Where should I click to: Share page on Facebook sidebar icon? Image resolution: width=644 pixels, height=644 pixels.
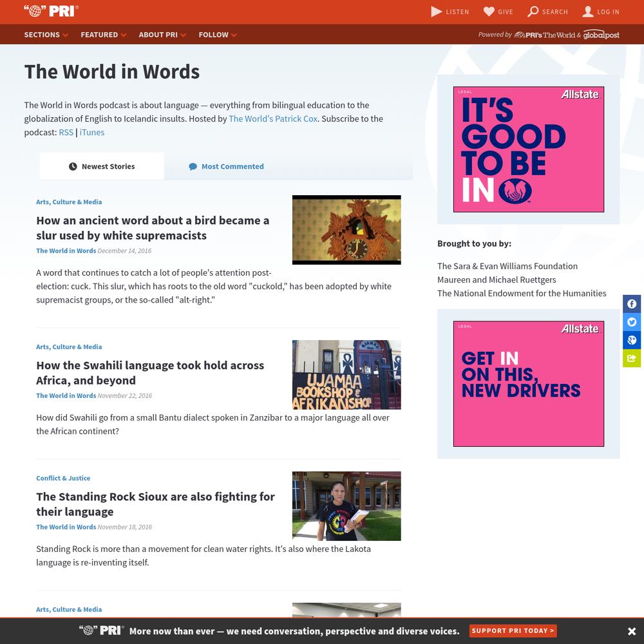coord(632,304)
